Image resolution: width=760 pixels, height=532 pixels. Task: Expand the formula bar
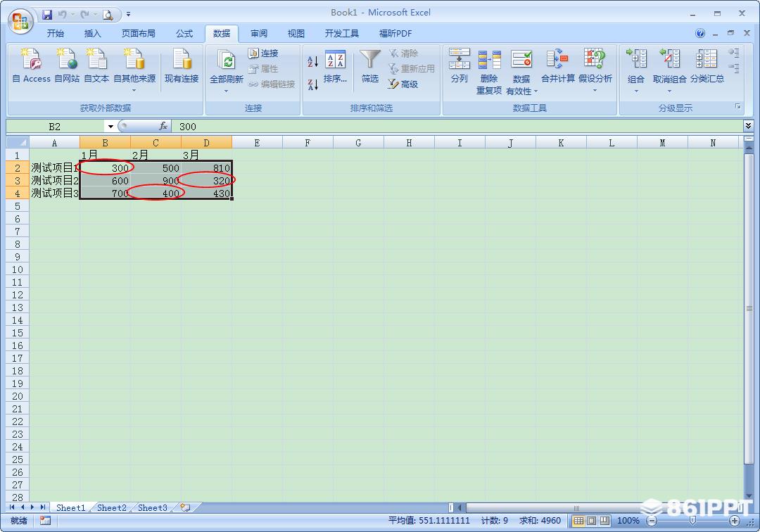748,126
